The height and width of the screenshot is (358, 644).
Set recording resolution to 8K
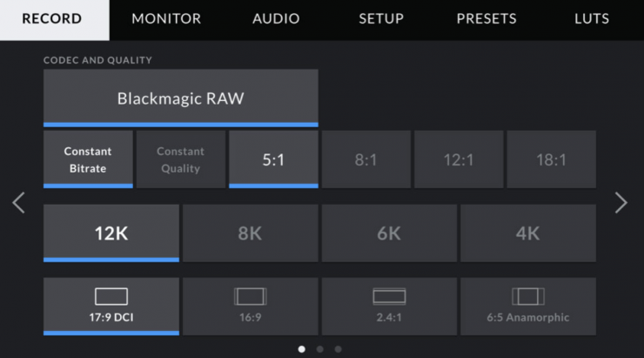click(250, 233)
